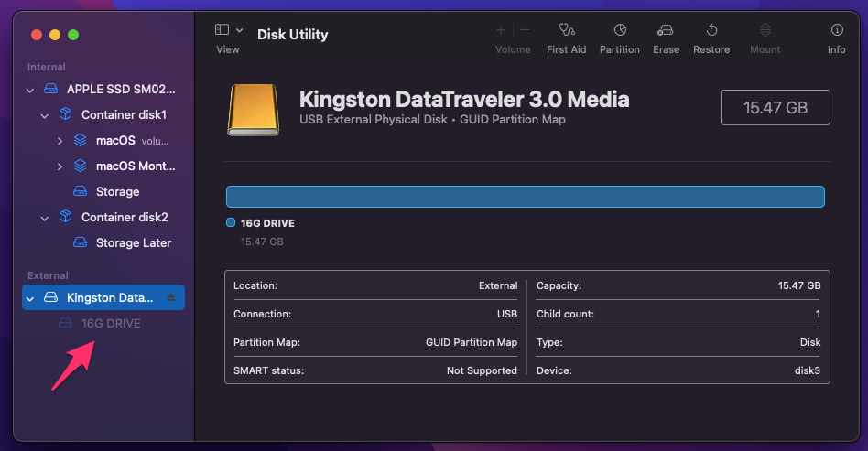Click Kingston Data... sidebar disk icon
The height and width of the screenshot is (451, 868).
tap(51, 297)
